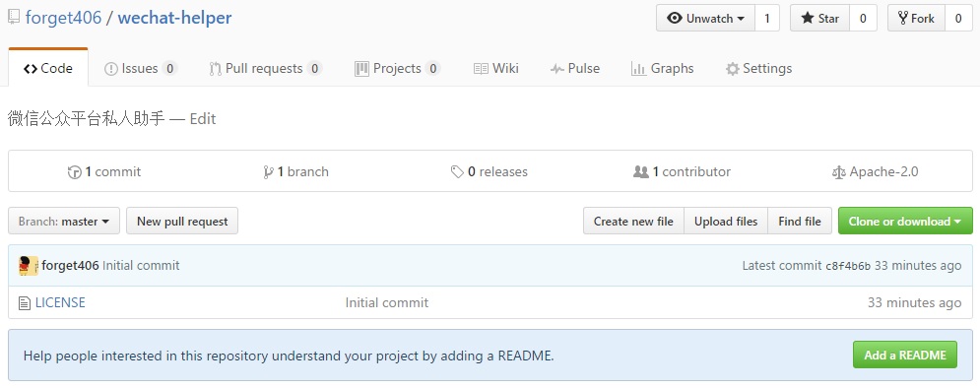Click the forget406 avatar in the commit row

(x=29, y=266)
